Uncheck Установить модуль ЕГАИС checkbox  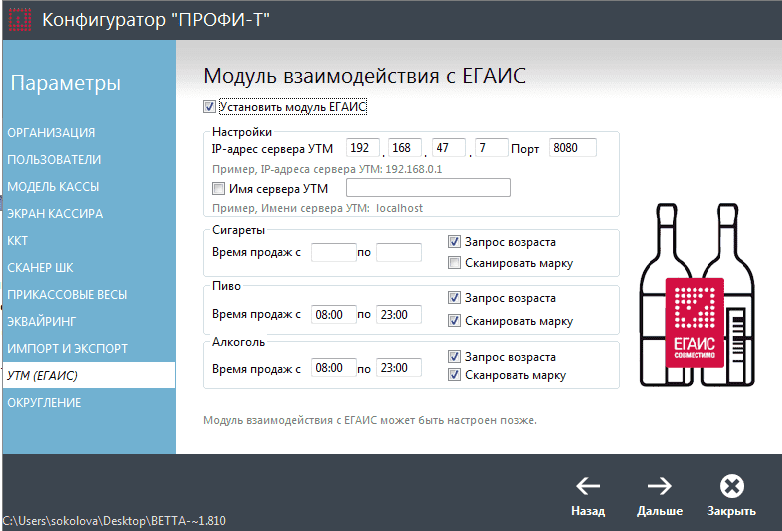(209, 107)
